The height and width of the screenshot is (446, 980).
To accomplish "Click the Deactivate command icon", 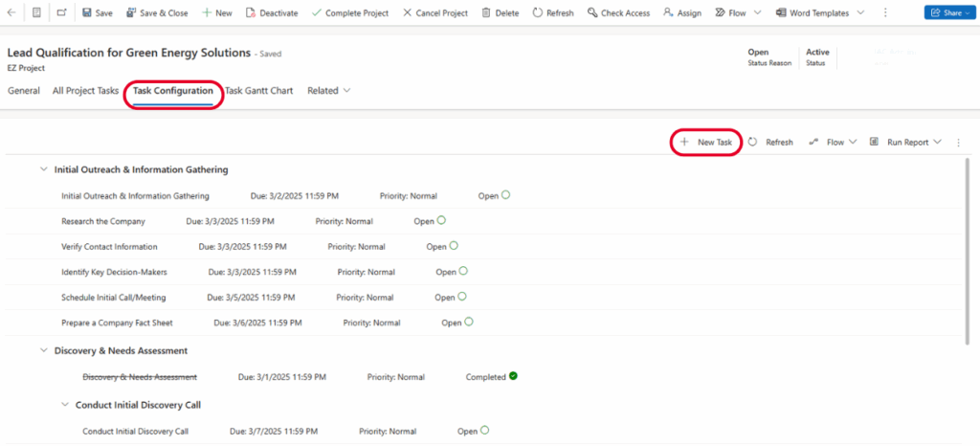I will point(251,13).
